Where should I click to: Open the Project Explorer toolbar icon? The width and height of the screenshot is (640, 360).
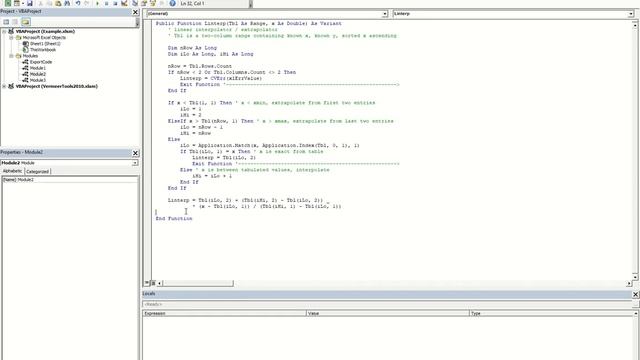tap(135, 3)
